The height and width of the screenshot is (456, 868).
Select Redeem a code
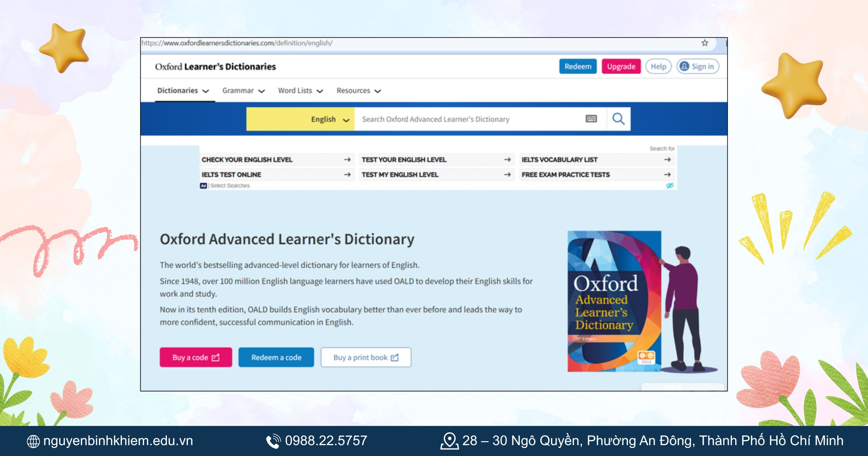[276, 357]
